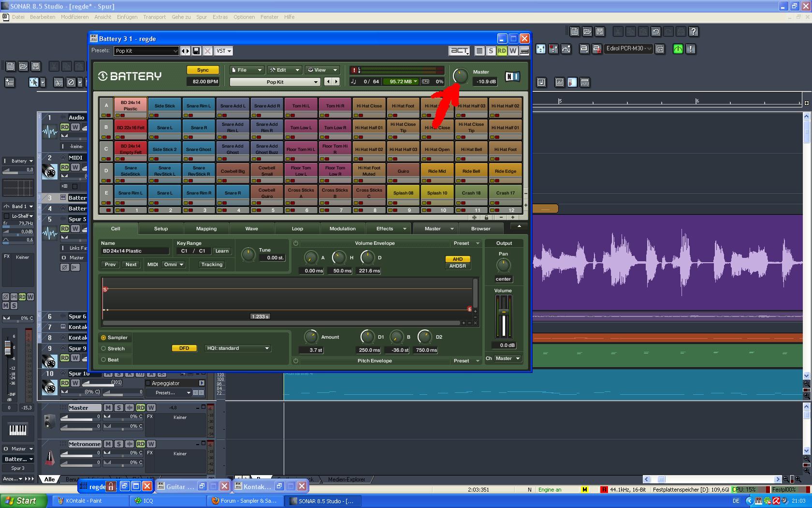Select the scissors split tool
This screenshot has width=812, height=508.
pyautogui.click(x=58, y=82)
